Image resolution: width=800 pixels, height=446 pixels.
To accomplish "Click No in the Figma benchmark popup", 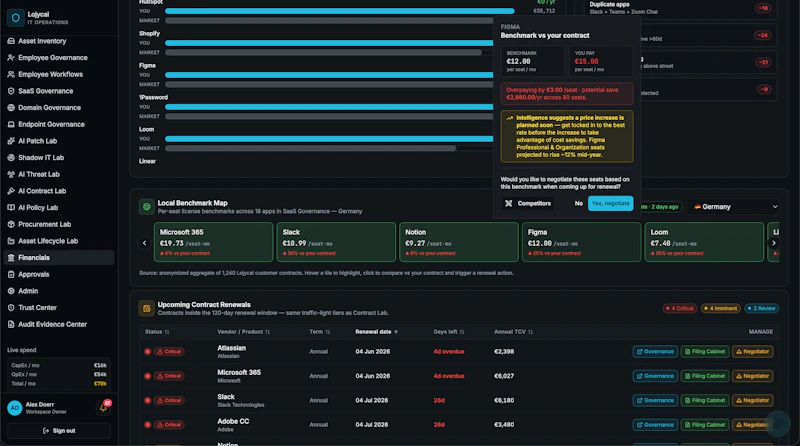I will click(x=579, y=203).
